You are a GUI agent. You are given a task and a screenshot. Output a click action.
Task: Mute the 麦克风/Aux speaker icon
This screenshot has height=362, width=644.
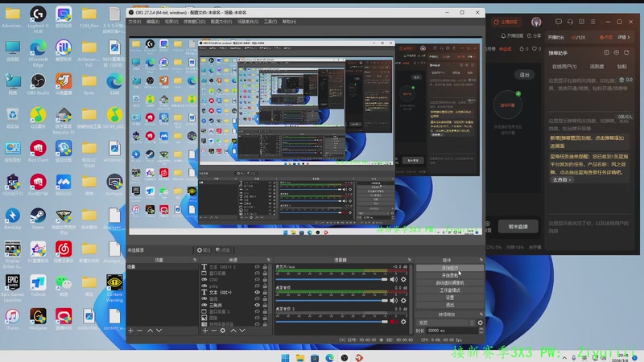click(x=394, y=279)
